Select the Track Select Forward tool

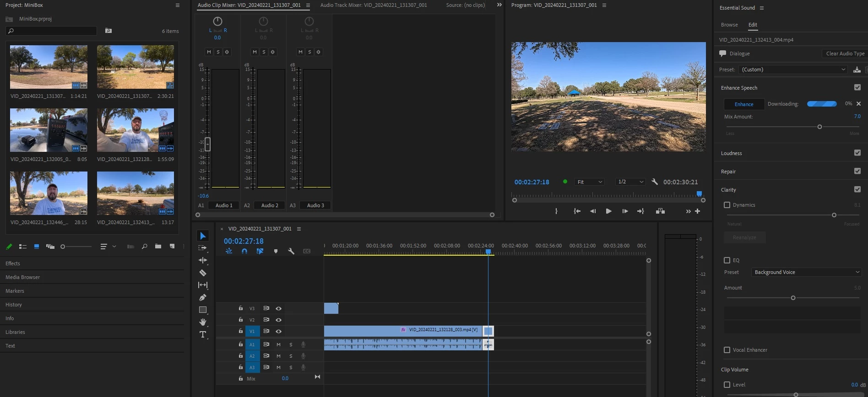203,248
